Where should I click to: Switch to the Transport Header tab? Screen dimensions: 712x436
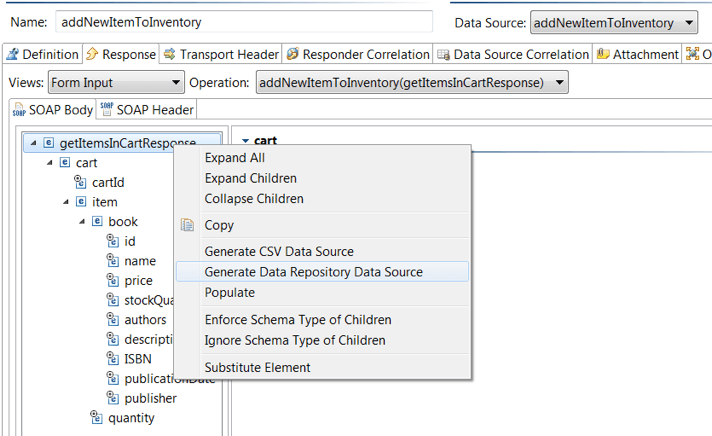pos(221,54)
